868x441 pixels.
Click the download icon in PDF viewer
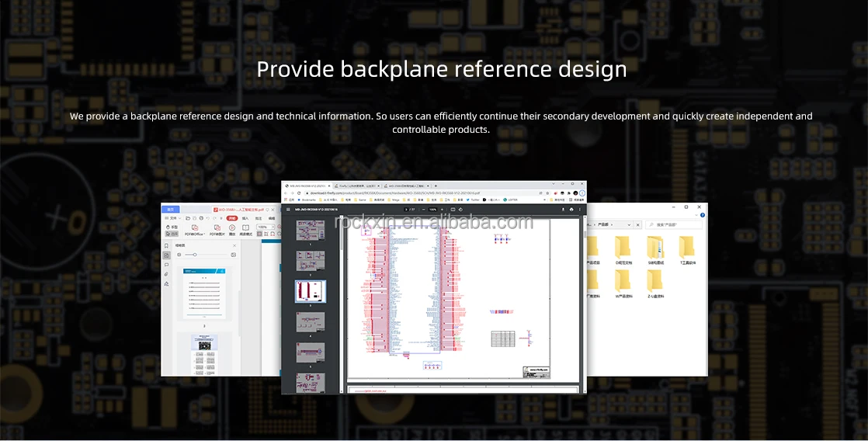pyautogui.click(x=564, y=210)
